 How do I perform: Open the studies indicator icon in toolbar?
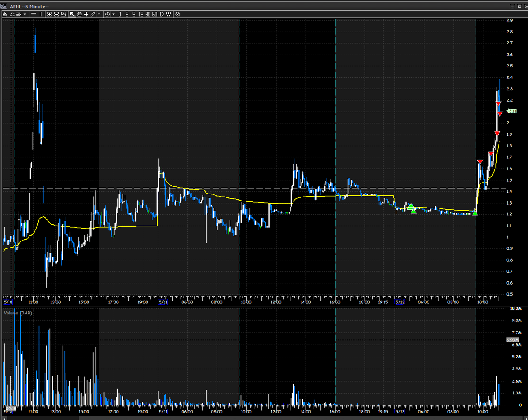pos(12,14)
